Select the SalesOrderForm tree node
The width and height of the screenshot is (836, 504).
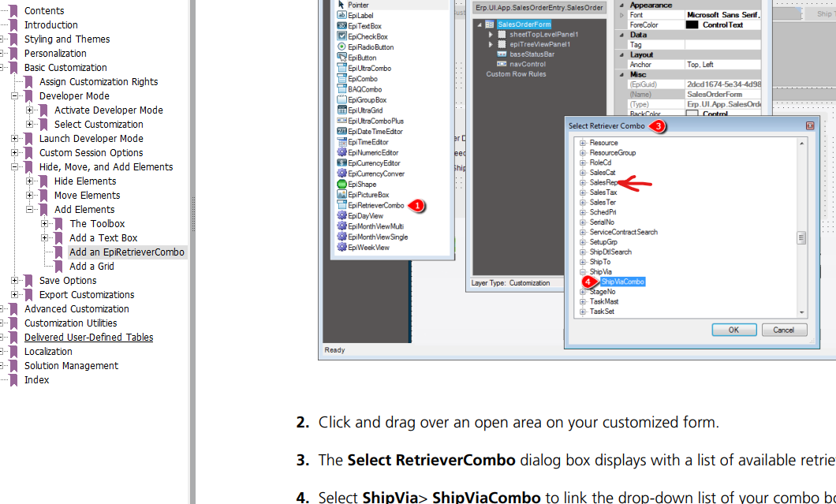point(524,24)
